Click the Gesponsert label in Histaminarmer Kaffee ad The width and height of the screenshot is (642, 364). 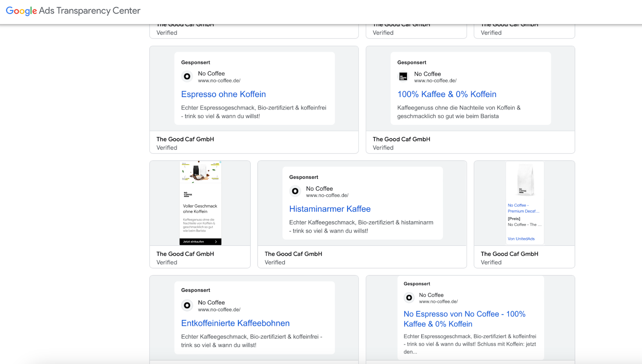[x=304, y=177]
